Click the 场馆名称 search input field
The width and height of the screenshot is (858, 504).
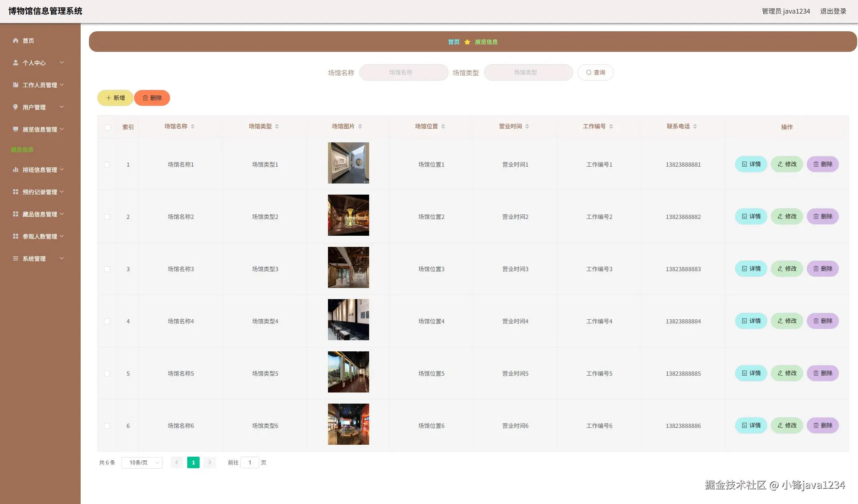point(403,72)
